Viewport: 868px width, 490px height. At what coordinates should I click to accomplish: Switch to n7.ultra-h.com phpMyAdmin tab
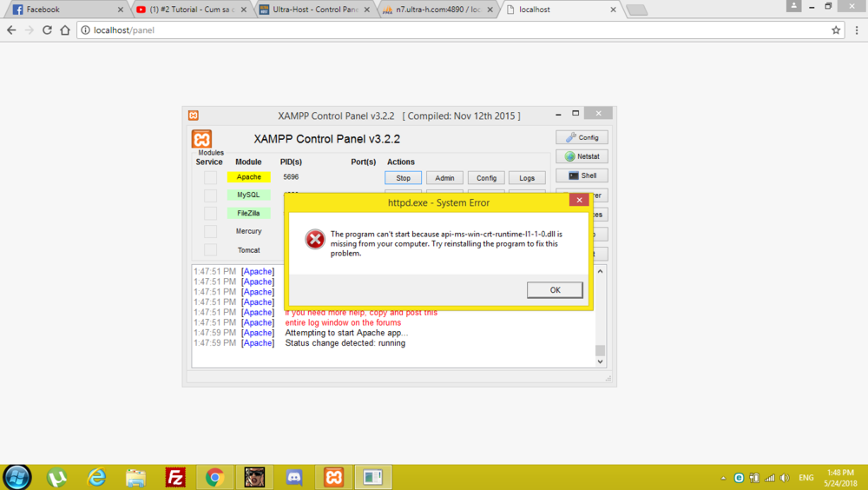point(437,10)
